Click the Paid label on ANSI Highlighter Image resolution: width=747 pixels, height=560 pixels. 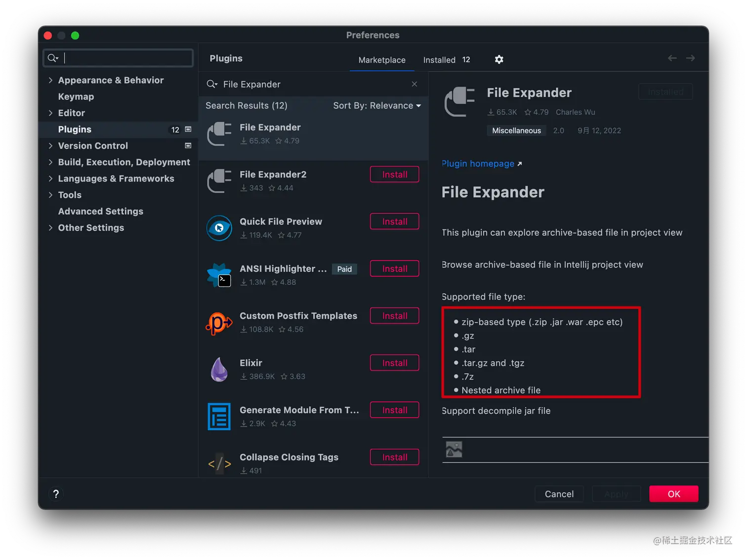click(344, 269)
